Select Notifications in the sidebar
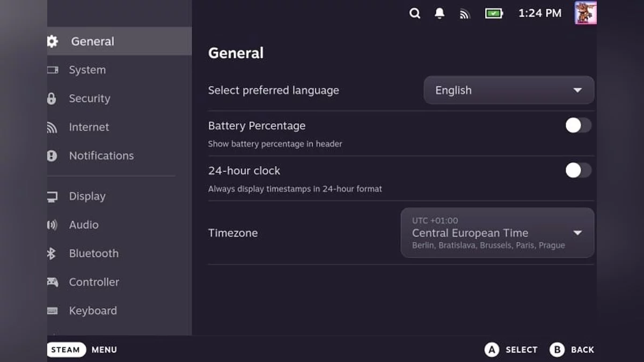Screen dimensions: 644x362 (101, 156)
